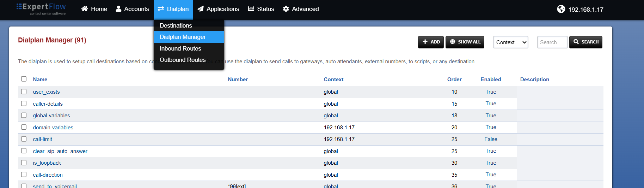
Task: Click the globe domain icon
Action: pyautogui.click(x=561, y=9)
